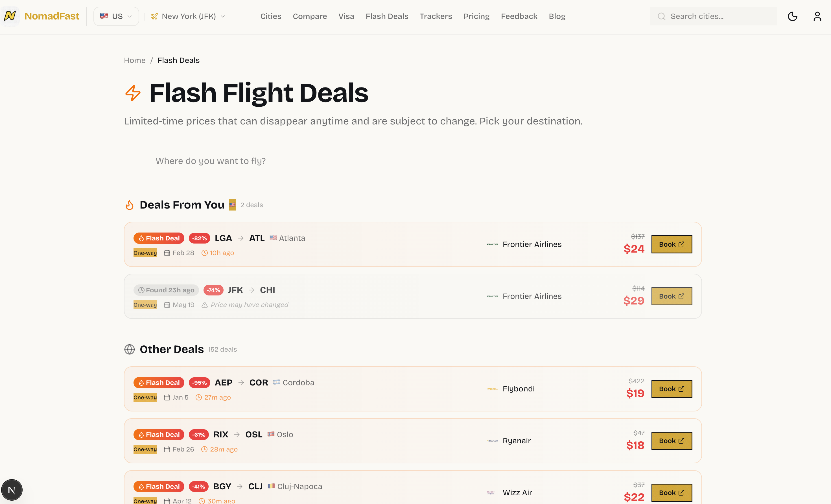Click the Frontier Airlines logo on the LGA deal
This screenshot has height=504, width=831.
(492, 244)
